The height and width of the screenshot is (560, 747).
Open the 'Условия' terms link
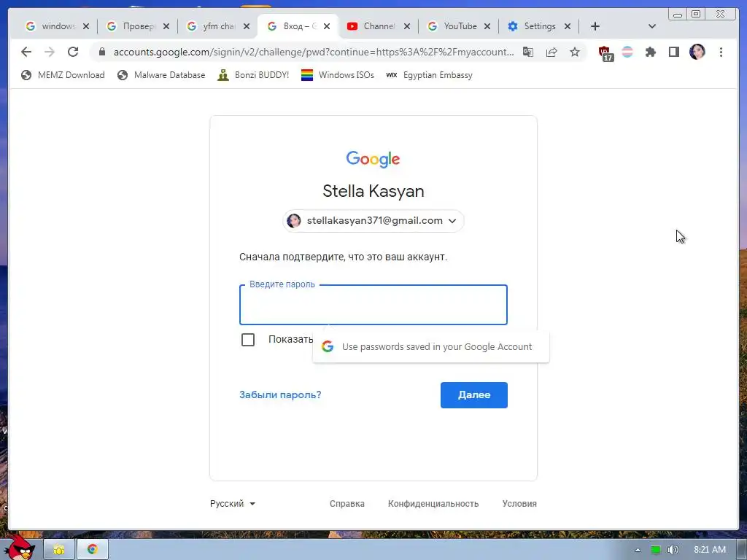pos(519,503)
